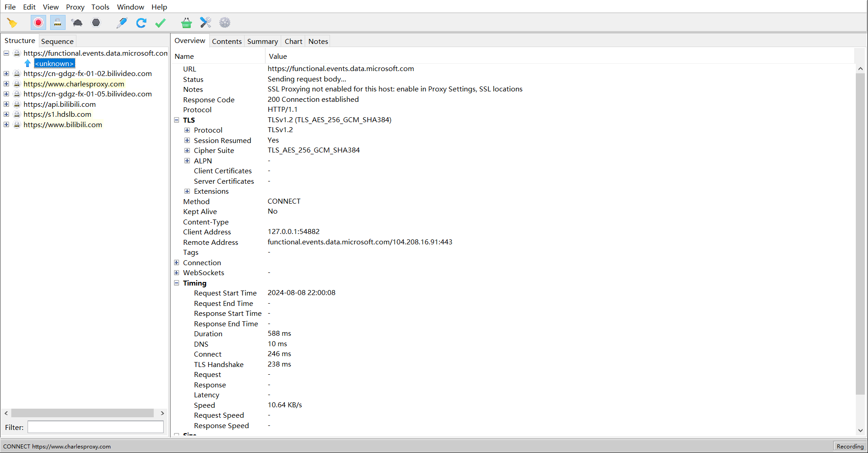Screen dimensions: 868x453
Task: Validate the response with the green checkmark icon
Action: click(160, 22)
